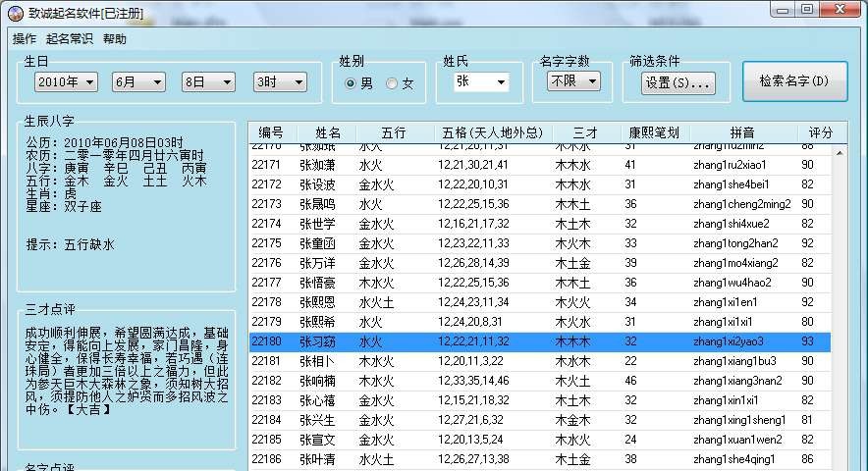This screenshot has height=471, width=868.
Task: Sort by the 五行 column header
Action: 395,132
